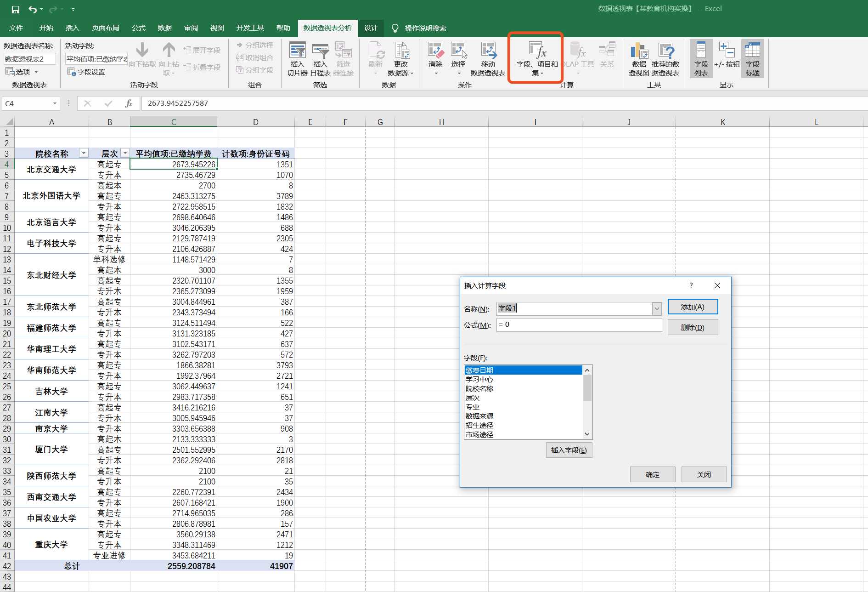
Task: Click the 添加 (Add) button
Action: pos(693,307)
